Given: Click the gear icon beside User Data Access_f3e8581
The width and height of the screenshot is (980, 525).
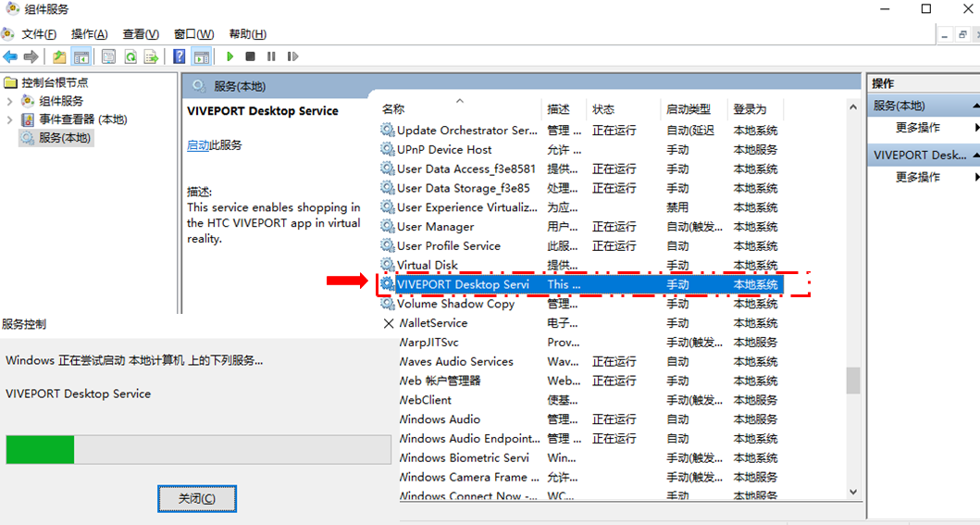Looking at the screenshot, I should pyautogui.click(x=388, y=169).
